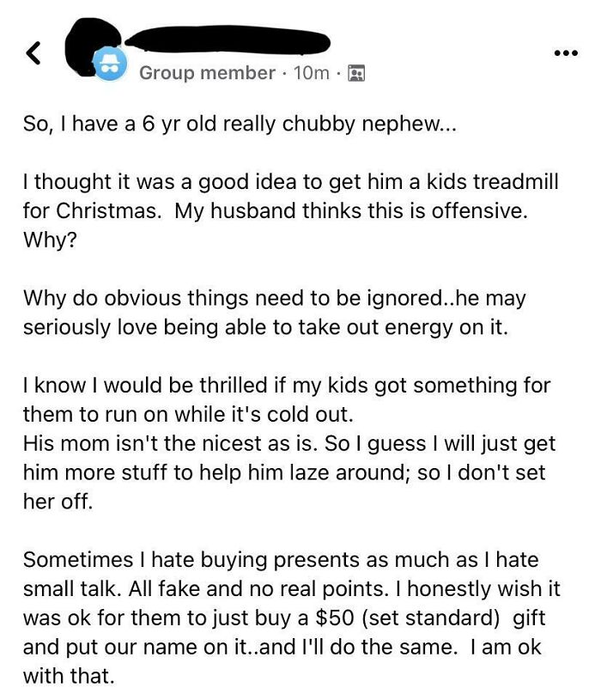
Task: Click the final line with that.
Action: click(69, 676)
